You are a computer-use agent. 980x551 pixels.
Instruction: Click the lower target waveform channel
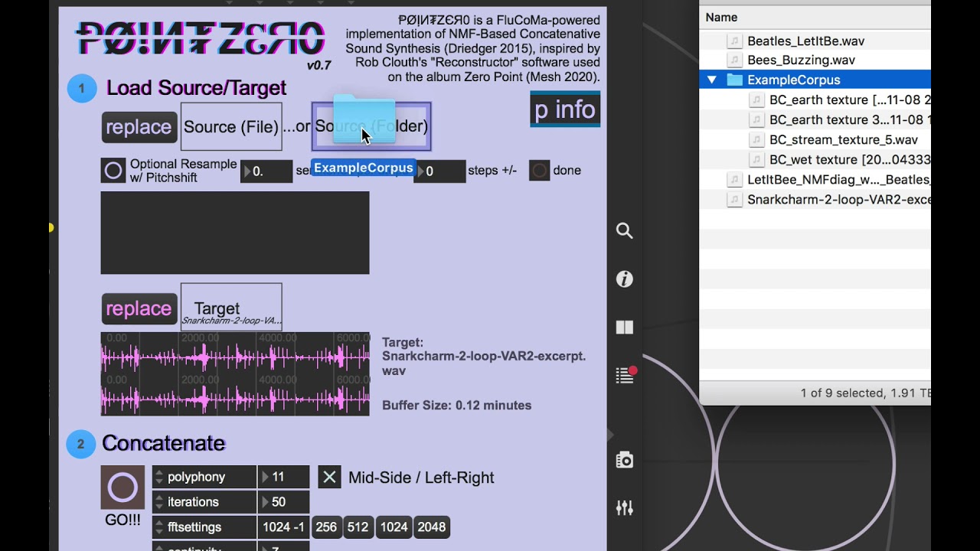(x=235, y=395)
